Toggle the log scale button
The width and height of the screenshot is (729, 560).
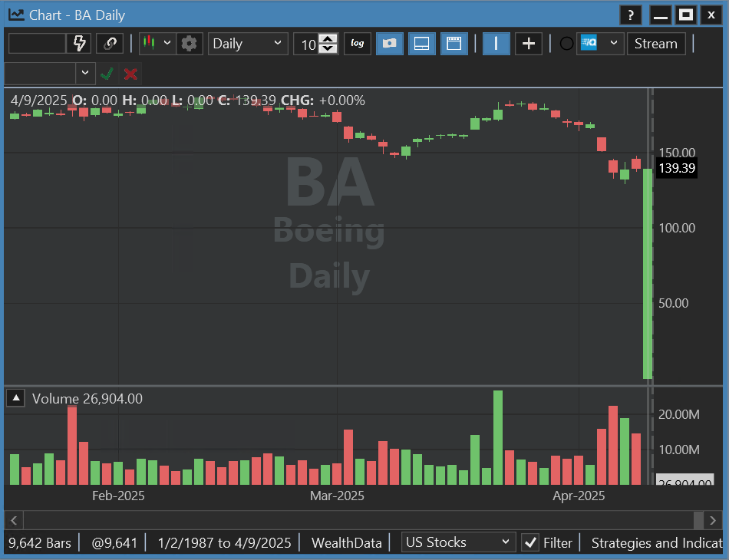click(x=357, y=44)
